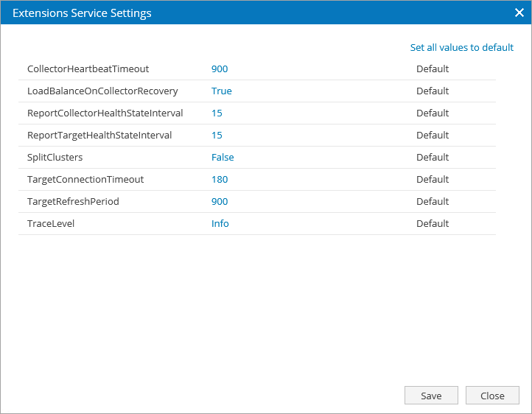Select the TraceLevel setting name
Screen dimensions: 532x414
pyautogui.click(x=51, y=224)
